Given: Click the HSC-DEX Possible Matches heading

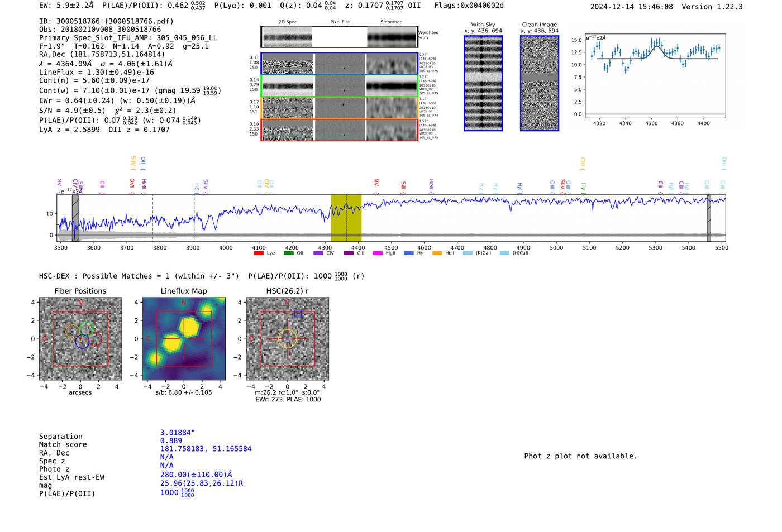Looking at the screenshot, I should (202, 276).
